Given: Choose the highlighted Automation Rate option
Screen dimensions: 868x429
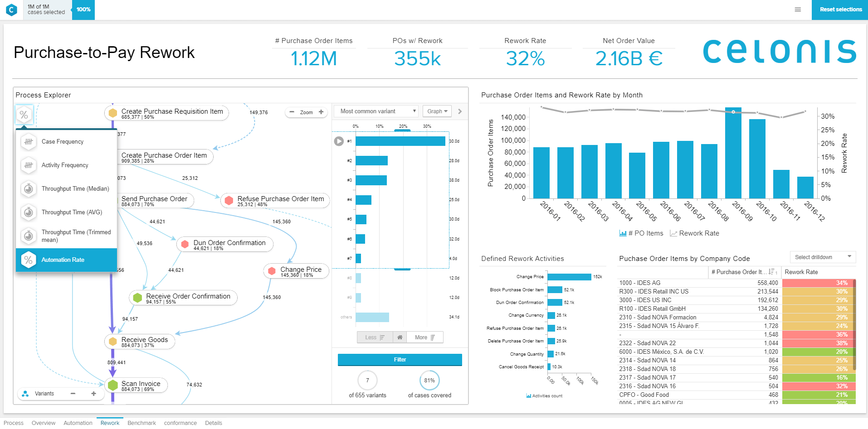Looking at the screenshot, I should [x=66, y=260].
